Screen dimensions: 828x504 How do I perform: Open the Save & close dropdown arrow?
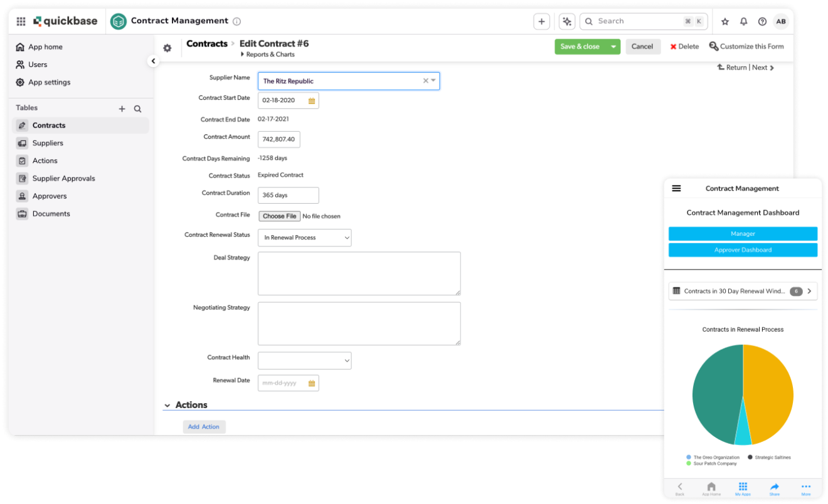coord(613,46)
